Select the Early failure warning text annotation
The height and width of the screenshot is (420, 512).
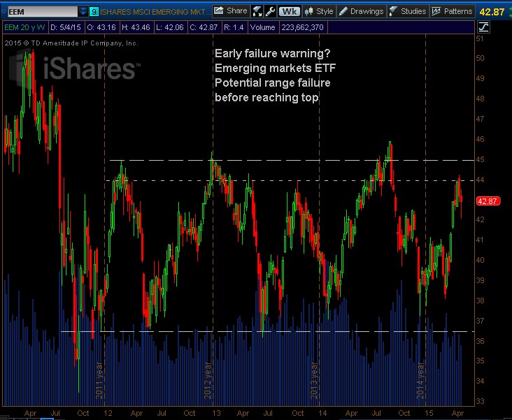tap(276, 75)
